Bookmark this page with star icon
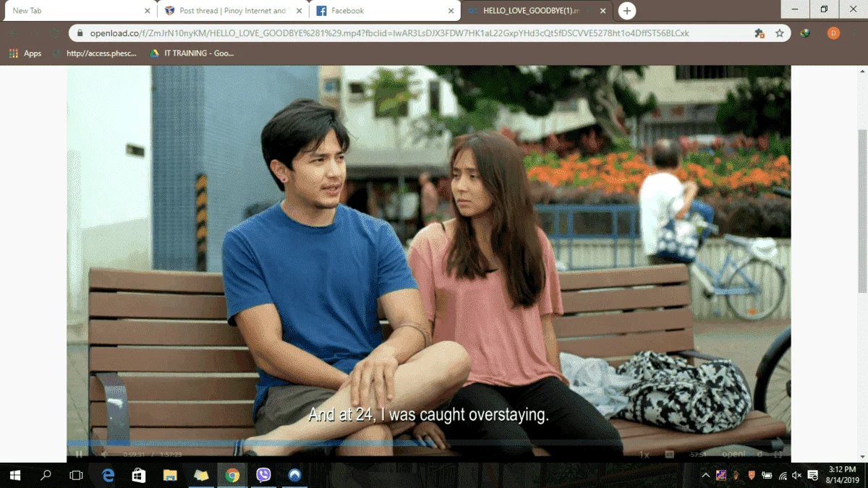 779,33
